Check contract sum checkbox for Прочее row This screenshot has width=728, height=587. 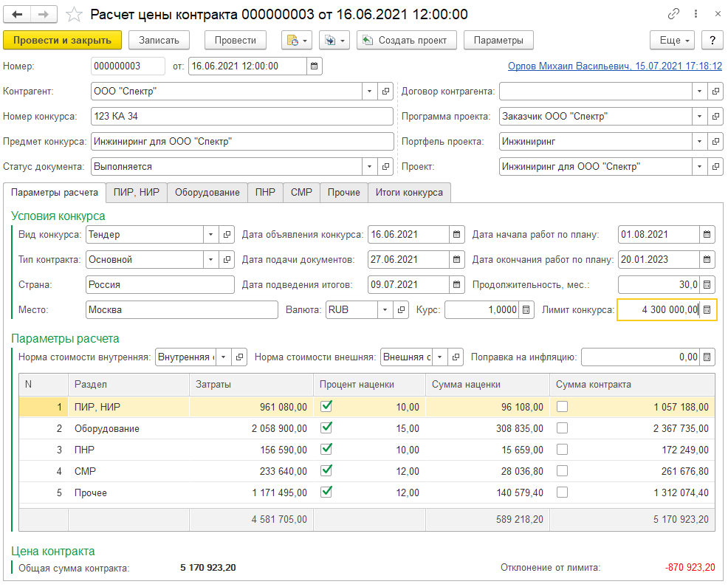coord(563,492)
